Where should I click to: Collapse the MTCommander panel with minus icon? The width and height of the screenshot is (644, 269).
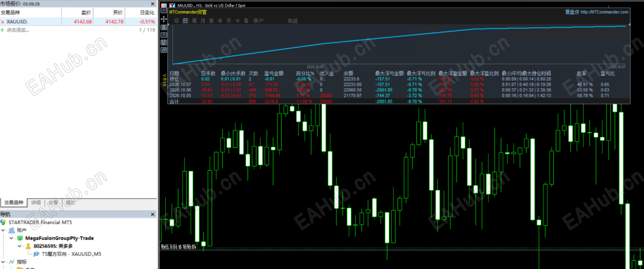tap(164, 10)
